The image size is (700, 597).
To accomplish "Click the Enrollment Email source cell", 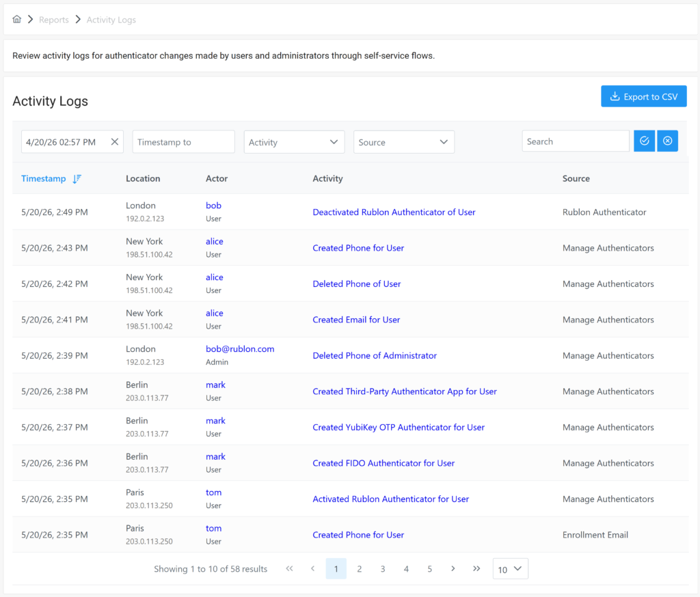I will [x=595, y=535].
